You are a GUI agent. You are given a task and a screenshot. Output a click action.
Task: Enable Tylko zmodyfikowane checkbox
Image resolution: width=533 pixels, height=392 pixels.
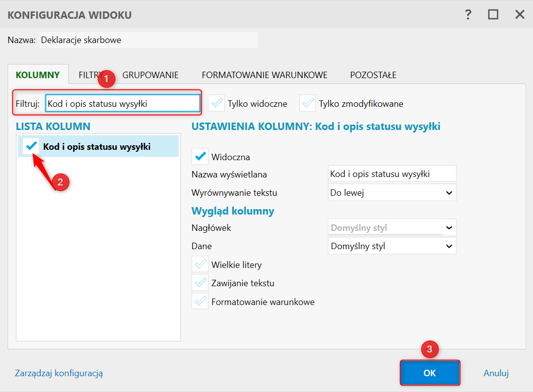point(308,103)
